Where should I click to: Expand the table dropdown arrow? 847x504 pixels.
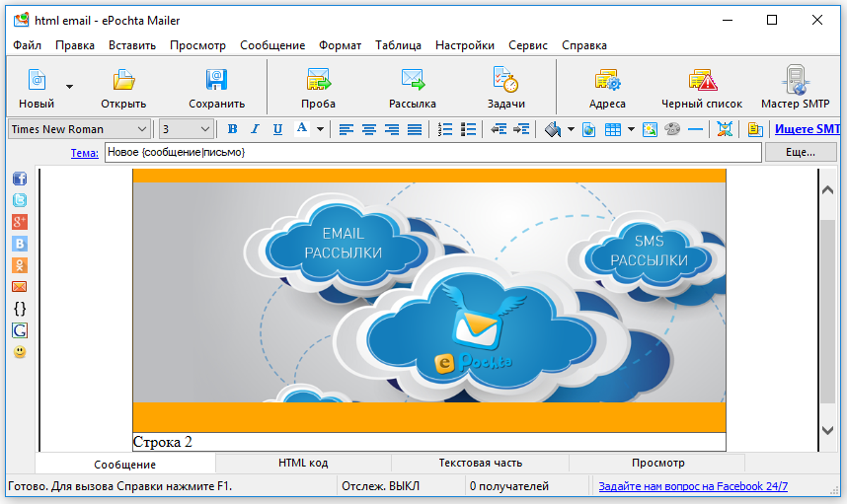coord(631,129)
